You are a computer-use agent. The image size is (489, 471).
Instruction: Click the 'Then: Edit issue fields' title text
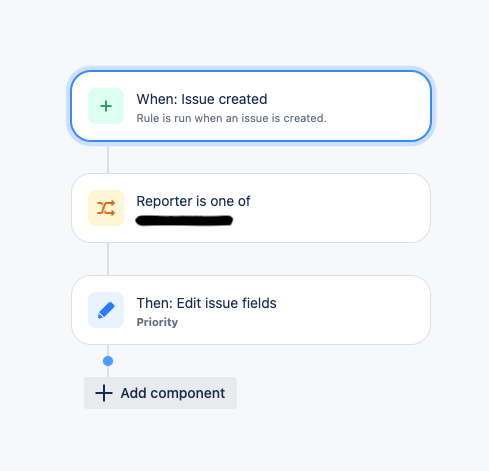pyautogui.click(x=206, y=303)
